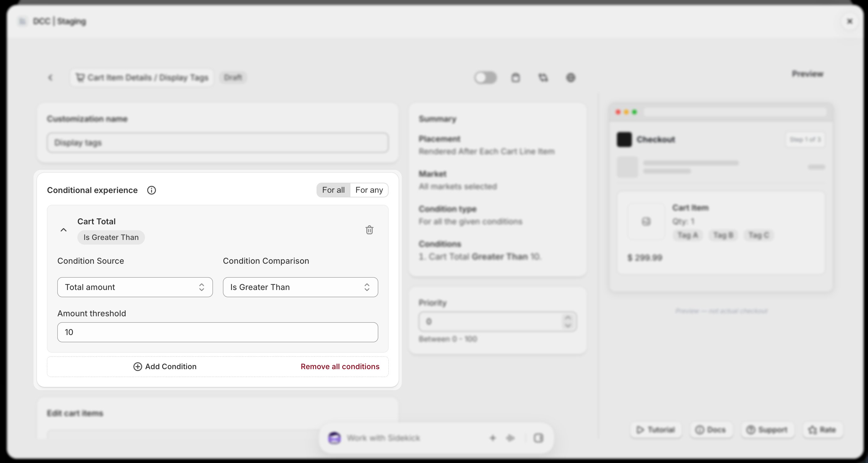The height and width of the screenshot is (463, 868).
Task: Select the For all option
Action: click(x=333, y=190)
